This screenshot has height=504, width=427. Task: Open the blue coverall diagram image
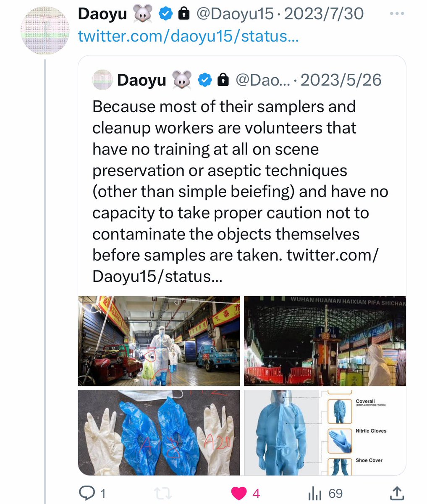(325, 433)
